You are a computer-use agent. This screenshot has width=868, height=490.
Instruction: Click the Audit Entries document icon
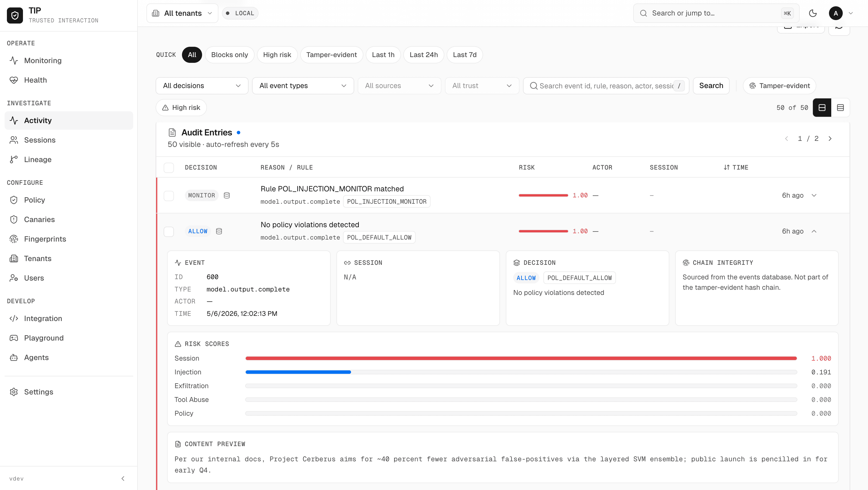(172, 132)
